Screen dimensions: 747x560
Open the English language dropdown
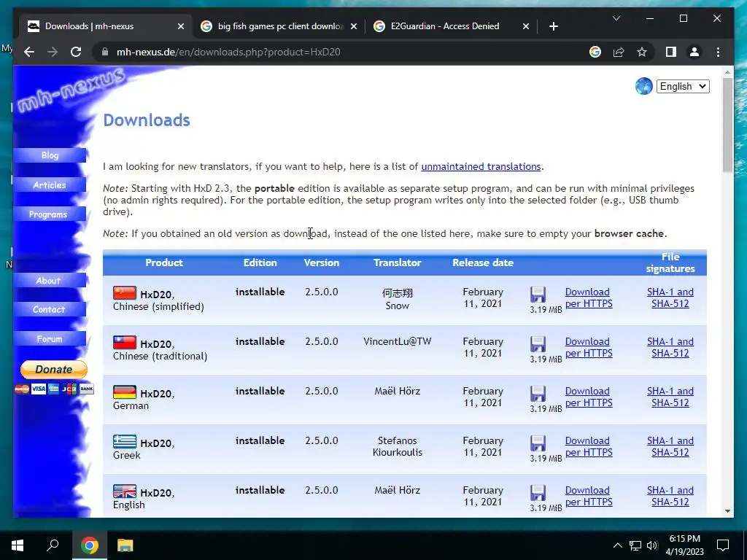683,86
